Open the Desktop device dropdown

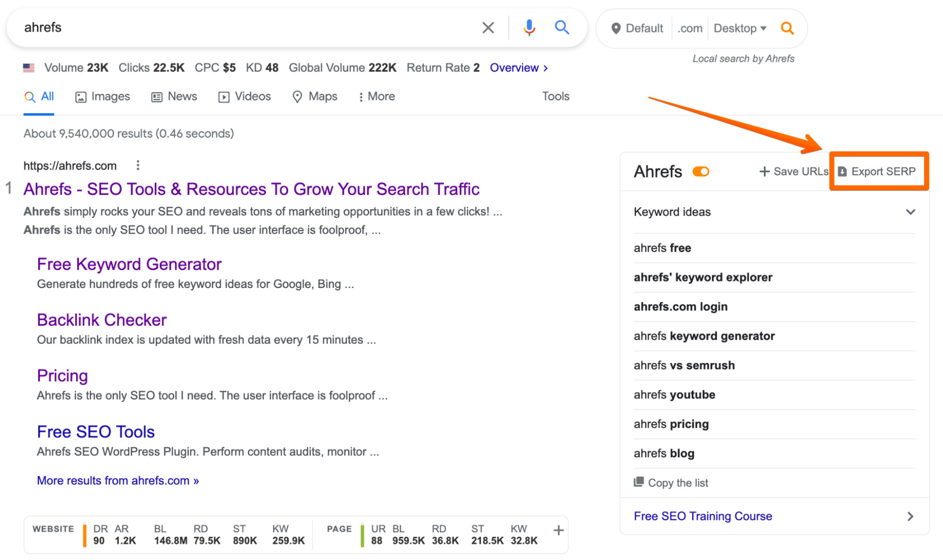tap(740, 28)
